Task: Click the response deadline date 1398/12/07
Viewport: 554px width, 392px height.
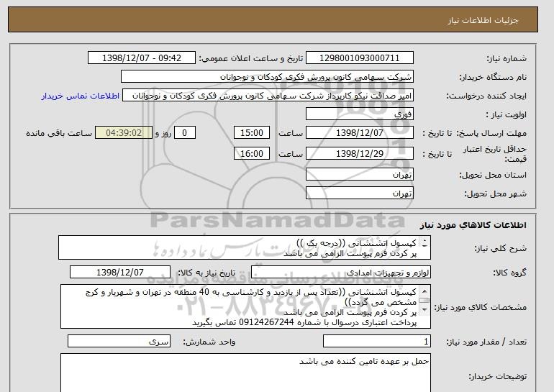Action: [x=359, y=133]
